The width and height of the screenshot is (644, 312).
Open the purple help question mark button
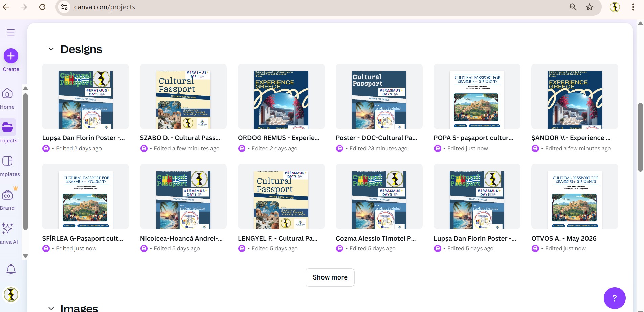pyautogui.click(x=614, y=298)
